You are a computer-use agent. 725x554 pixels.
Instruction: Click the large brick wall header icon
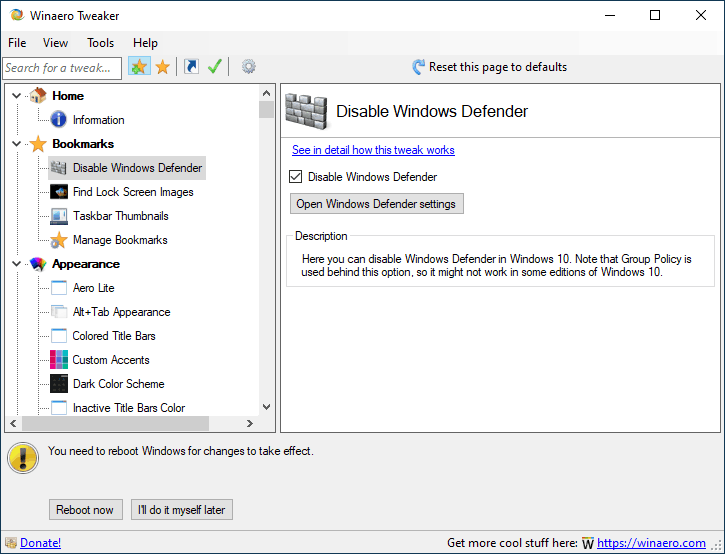tap(306, 111)
